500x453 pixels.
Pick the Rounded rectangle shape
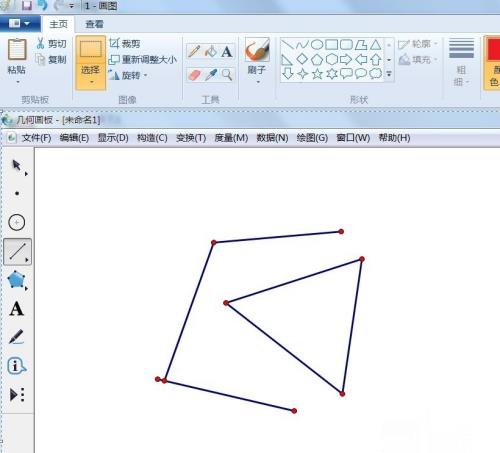click(x=346, y=44)
